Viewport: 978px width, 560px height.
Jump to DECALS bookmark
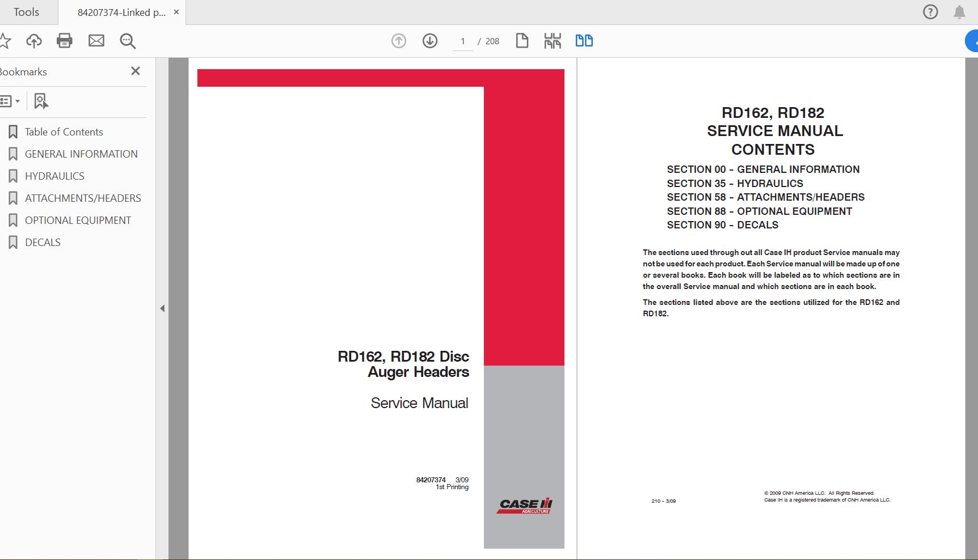click(x=43, y=242)
